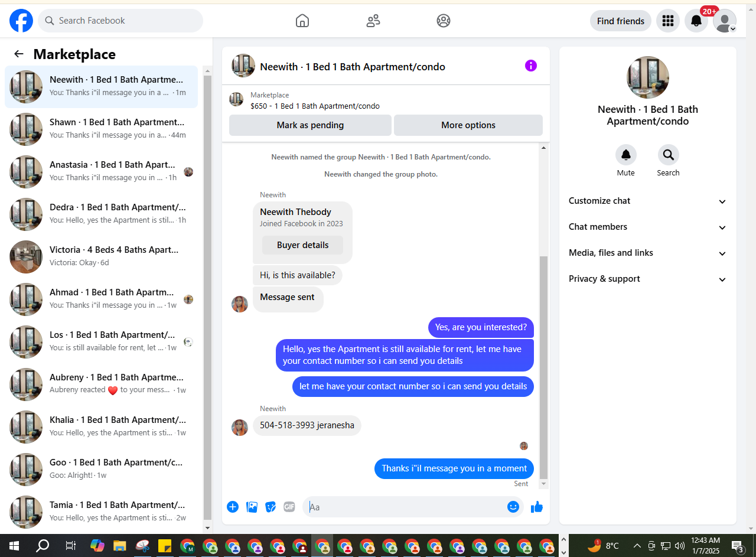Open Los conversation in list

tap(101, 342)
